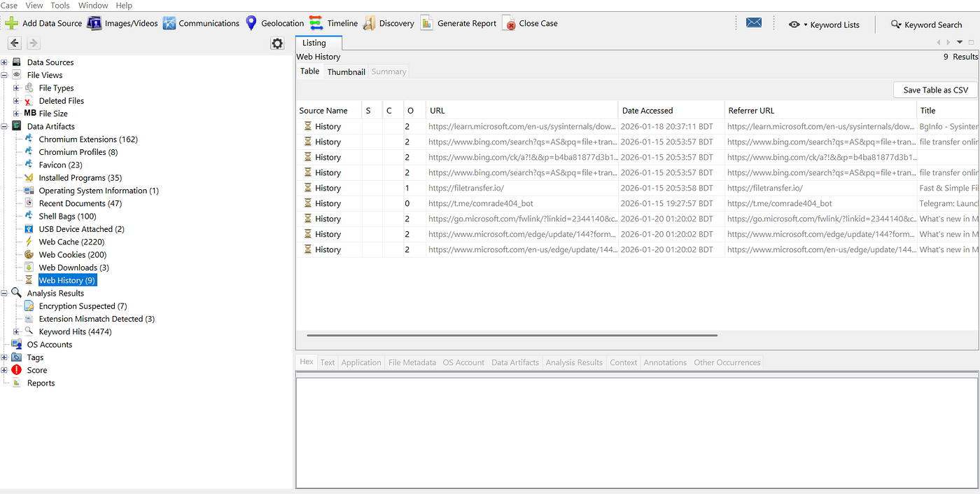Expand the File Types tree node

tap(15, 88)
